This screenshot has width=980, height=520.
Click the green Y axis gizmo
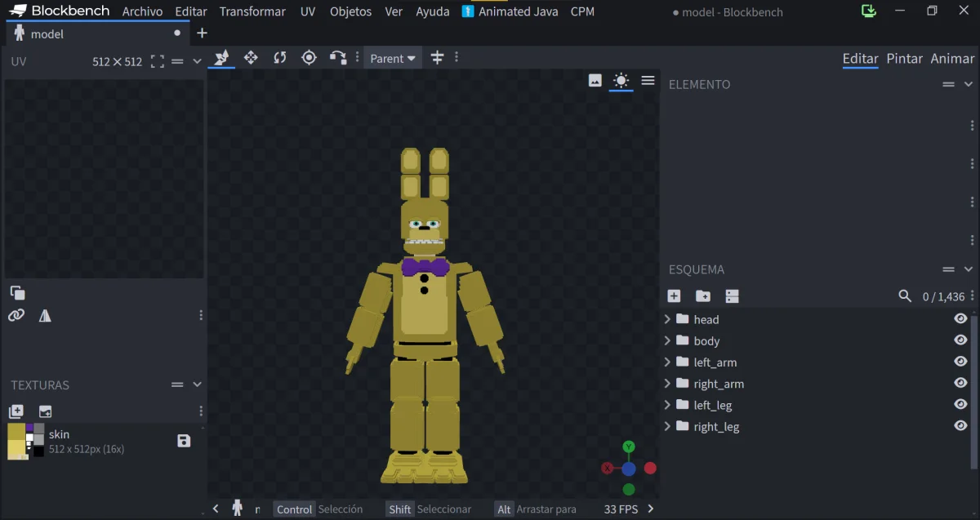click(629, 447)
